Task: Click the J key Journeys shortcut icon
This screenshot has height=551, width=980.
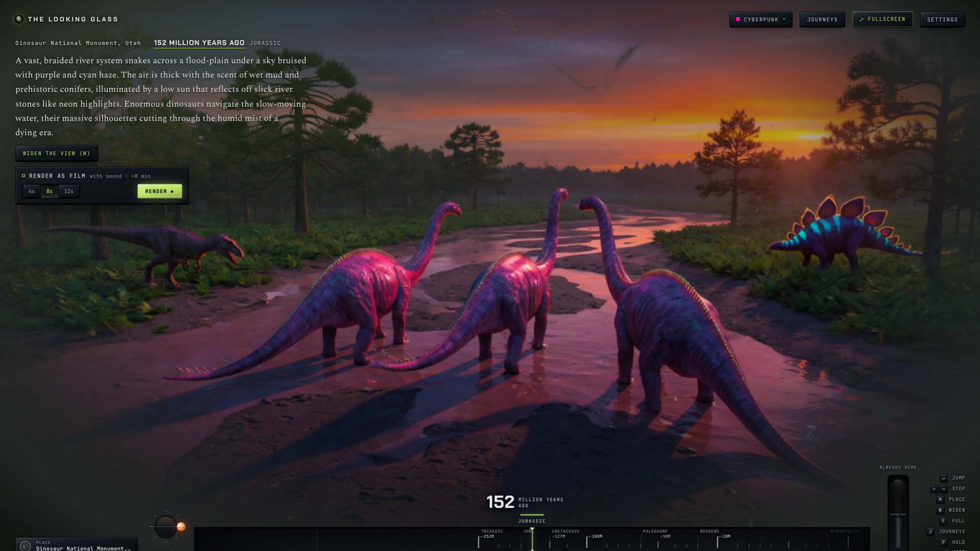Action: [930, 532]
